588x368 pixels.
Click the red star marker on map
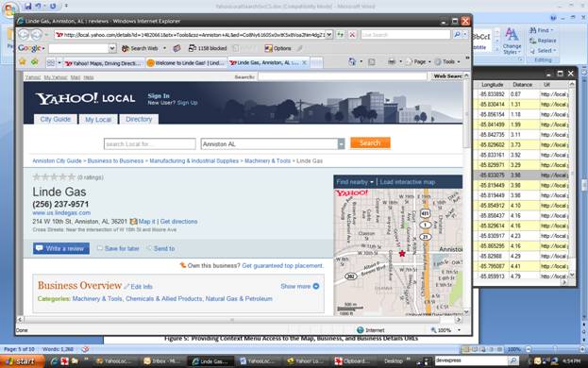point(402,254)
